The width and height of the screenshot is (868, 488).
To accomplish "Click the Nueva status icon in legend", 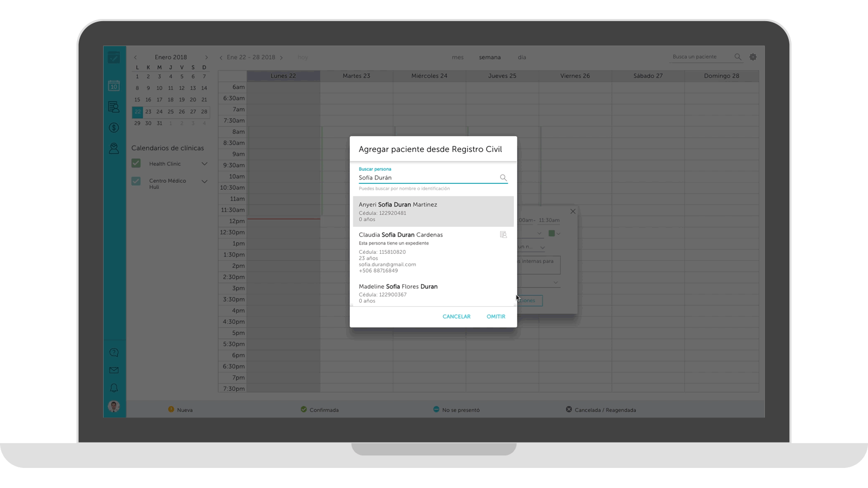I will tap(171, 409).
